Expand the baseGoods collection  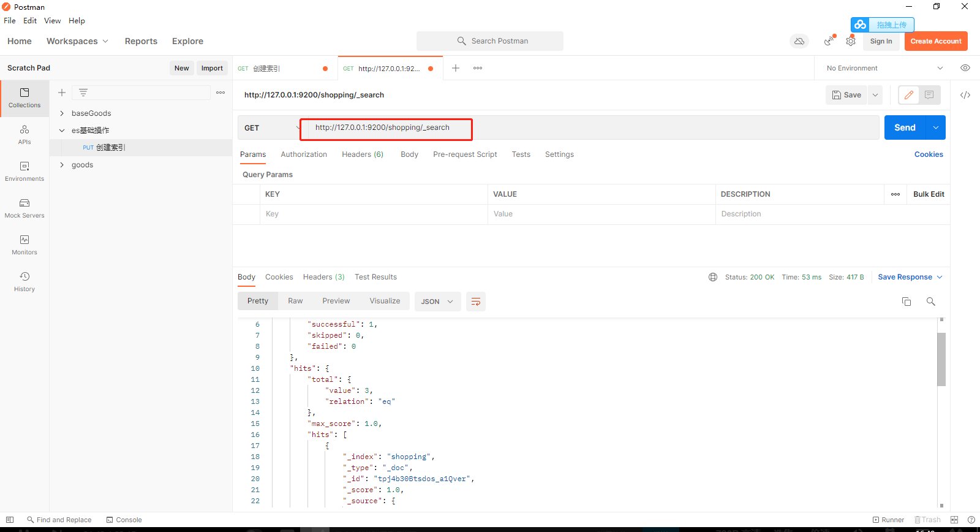62,113
